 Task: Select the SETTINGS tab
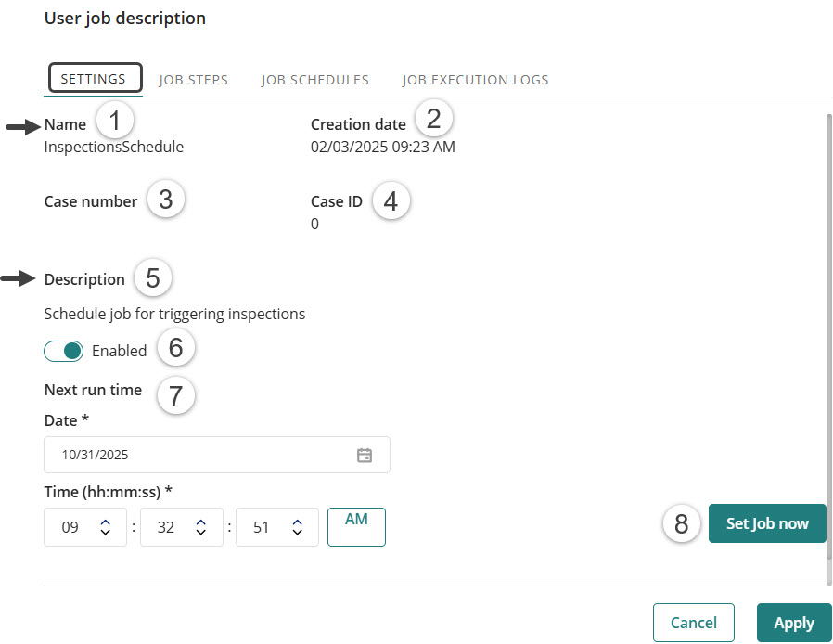tap(94, 79)
